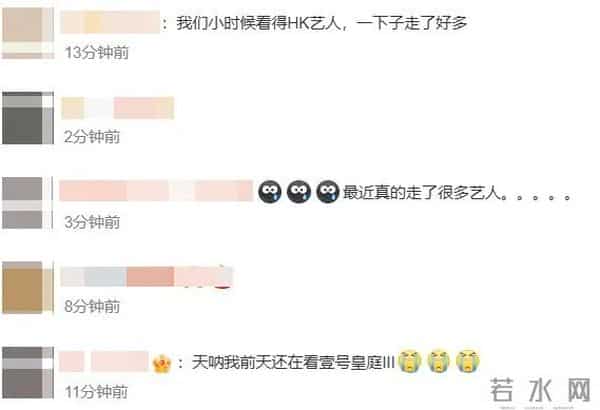Click the avatar beside the 8分钟前 comment
Image resolution: width=600 pixels, height=410 pixels.
28,287
